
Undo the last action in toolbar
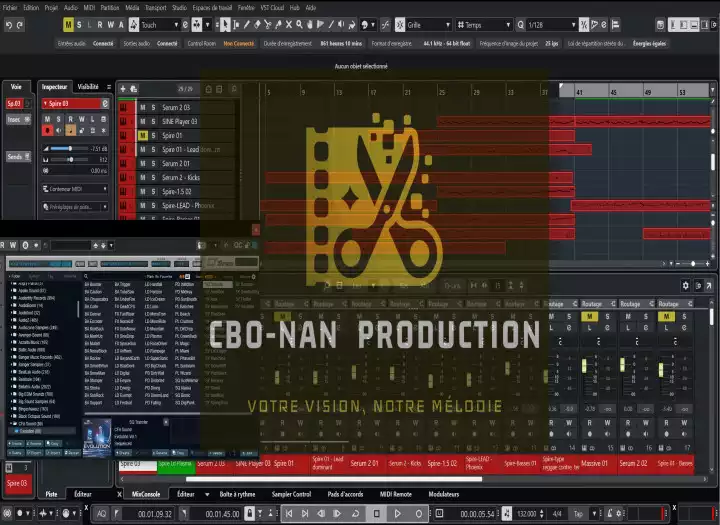coord(9,25)
